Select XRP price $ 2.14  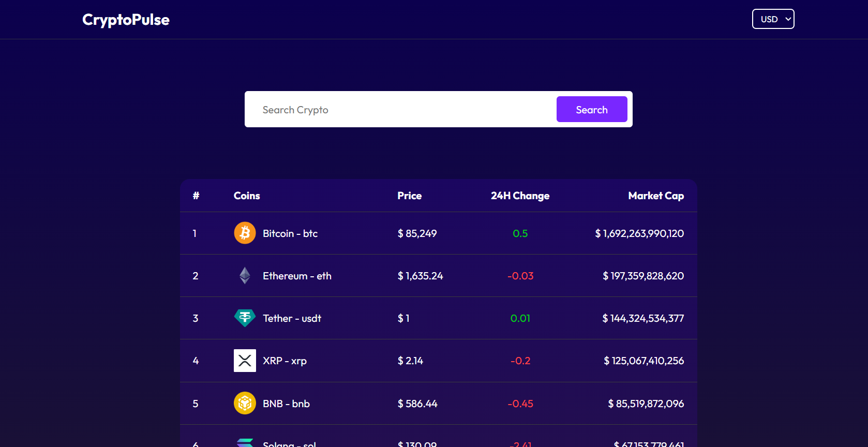click(x=410, y=361)
